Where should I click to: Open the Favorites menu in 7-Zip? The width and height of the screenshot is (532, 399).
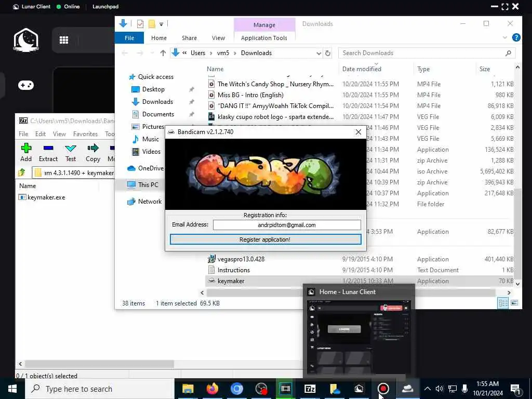[85, 134]
